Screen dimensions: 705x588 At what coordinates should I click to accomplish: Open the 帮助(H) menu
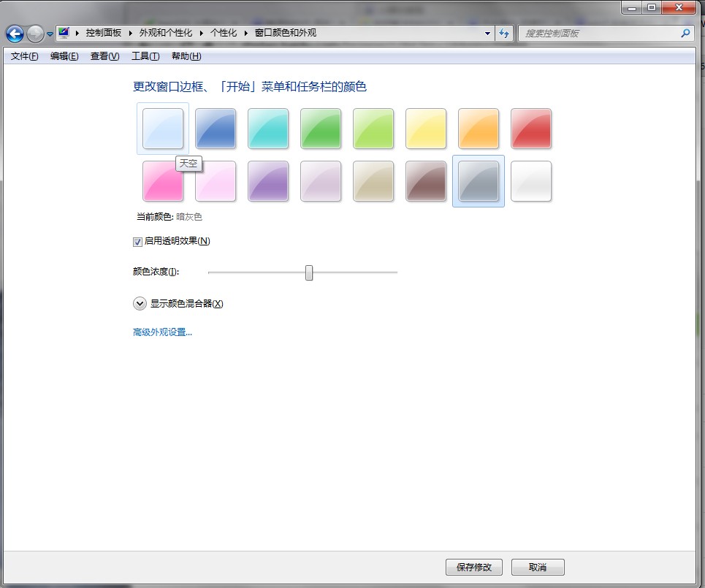point(186,56)
